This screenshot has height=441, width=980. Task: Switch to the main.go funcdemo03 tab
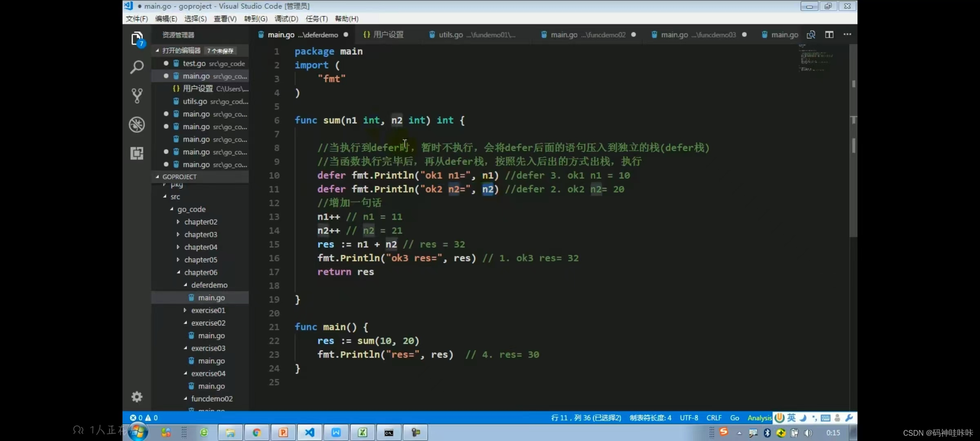(x=699, y=35)
